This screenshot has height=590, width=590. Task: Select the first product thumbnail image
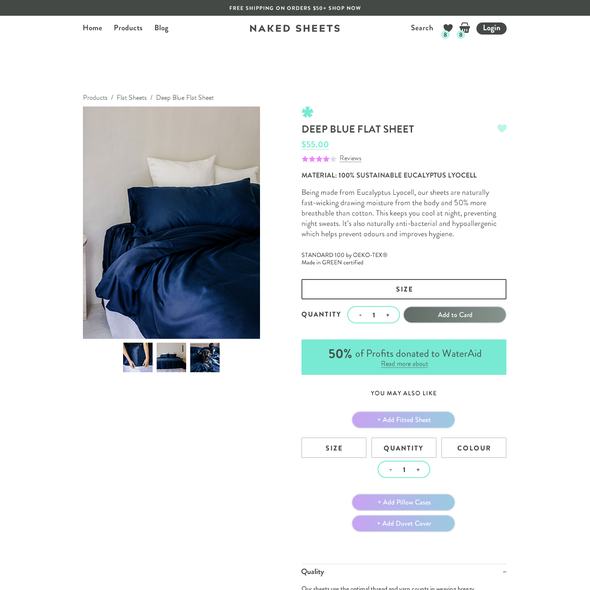[x=138, y=357]
